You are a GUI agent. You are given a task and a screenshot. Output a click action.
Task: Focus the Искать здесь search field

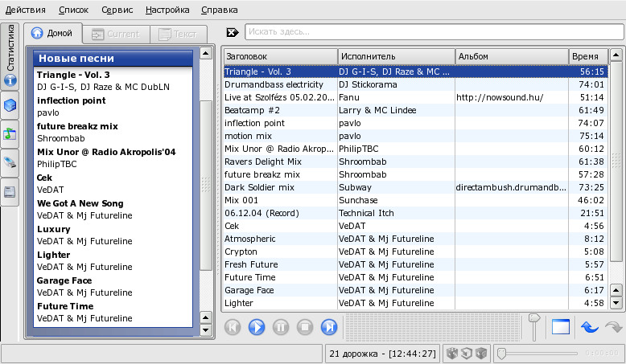pyautogui.click(x=434, y=32)
